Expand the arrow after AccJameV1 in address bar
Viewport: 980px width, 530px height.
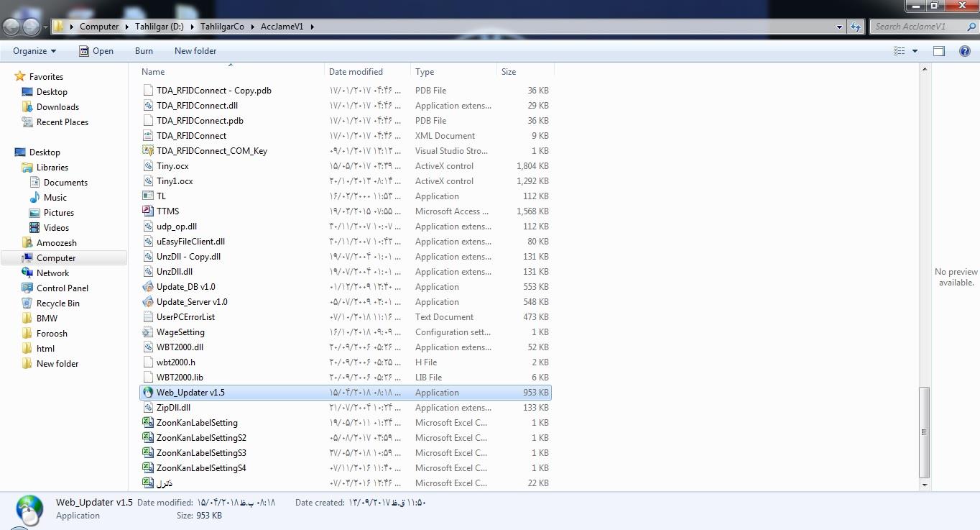click(x=313, y=27)
